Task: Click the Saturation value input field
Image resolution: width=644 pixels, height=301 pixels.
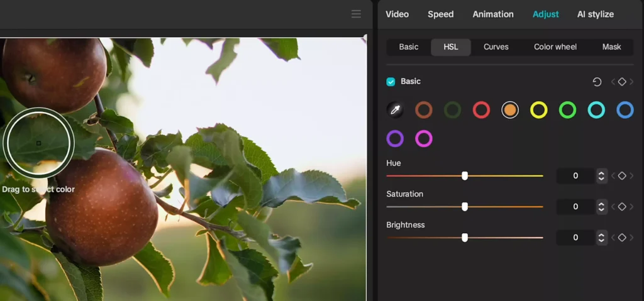Action: [x=576, y=207]
